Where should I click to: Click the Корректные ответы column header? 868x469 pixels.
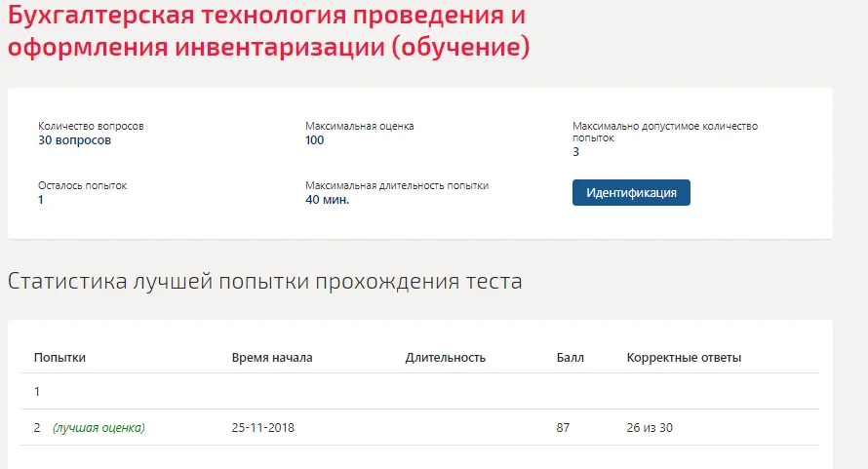[684, 358]
